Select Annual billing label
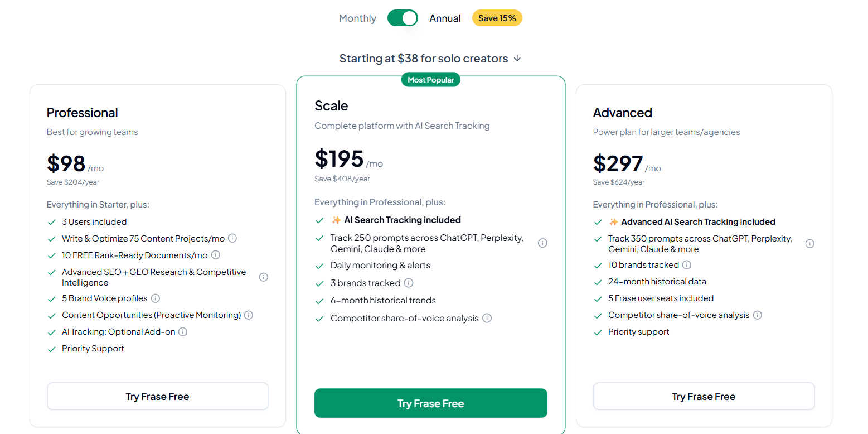The width and height of the screenshot is (868, 434). click(445, 18)
